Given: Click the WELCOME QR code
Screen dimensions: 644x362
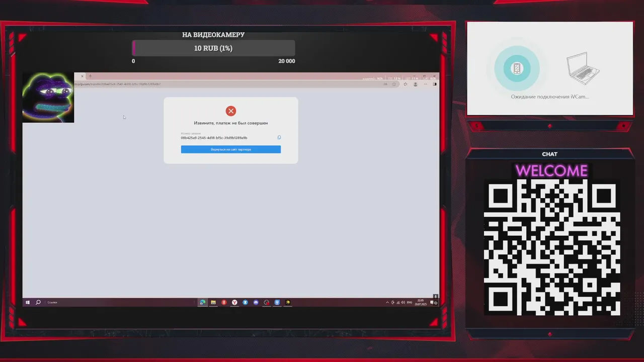Looking at the screenshot, I should click(x=552, y=247).
